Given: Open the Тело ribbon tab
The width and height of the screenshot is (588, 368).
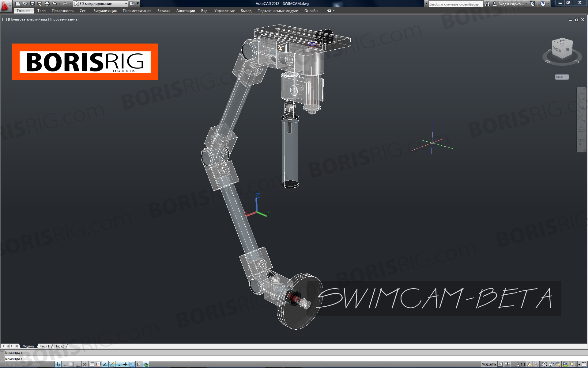Looking at the screenshot, I should (41, 11).
